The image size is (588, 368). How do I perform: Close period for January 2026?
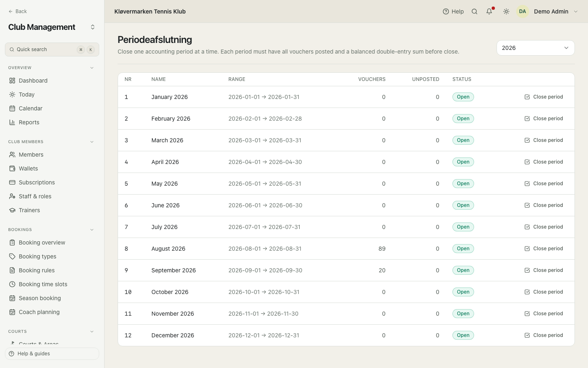(543, 97)
